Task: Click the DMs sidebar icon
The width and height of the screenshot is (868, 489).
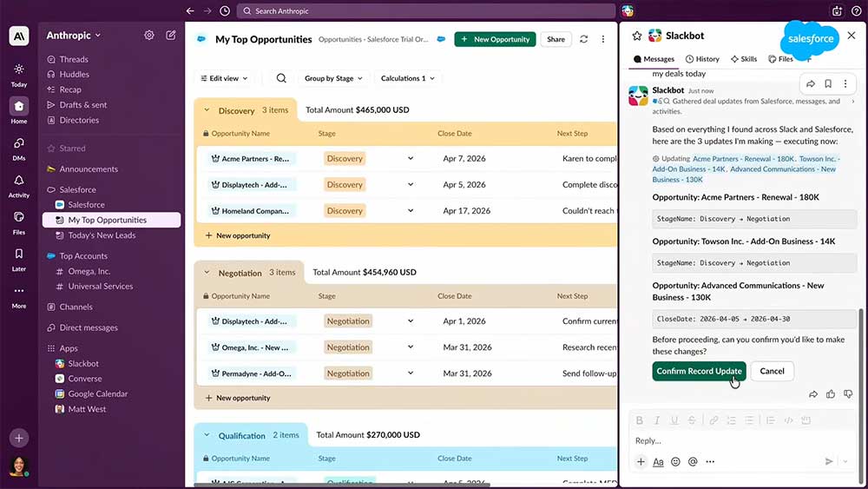Action: (x=18, y=144)
